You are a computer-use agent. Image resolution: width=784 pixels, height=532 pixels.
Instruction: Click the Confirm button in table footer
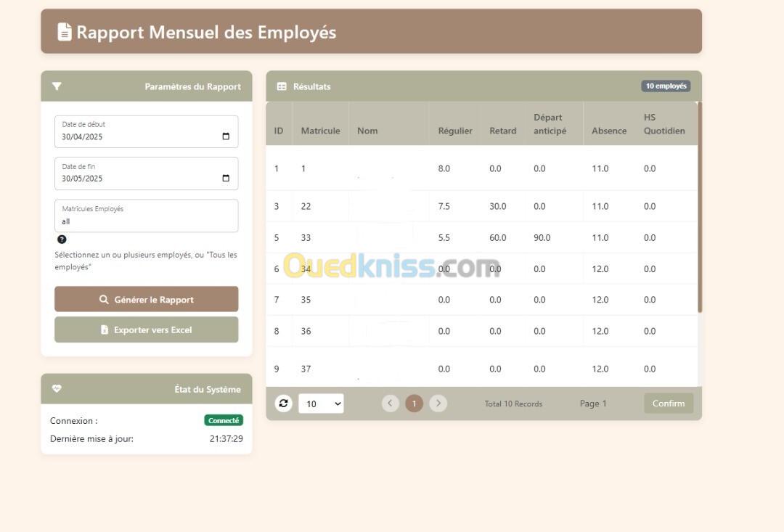(x=668, y=404)
